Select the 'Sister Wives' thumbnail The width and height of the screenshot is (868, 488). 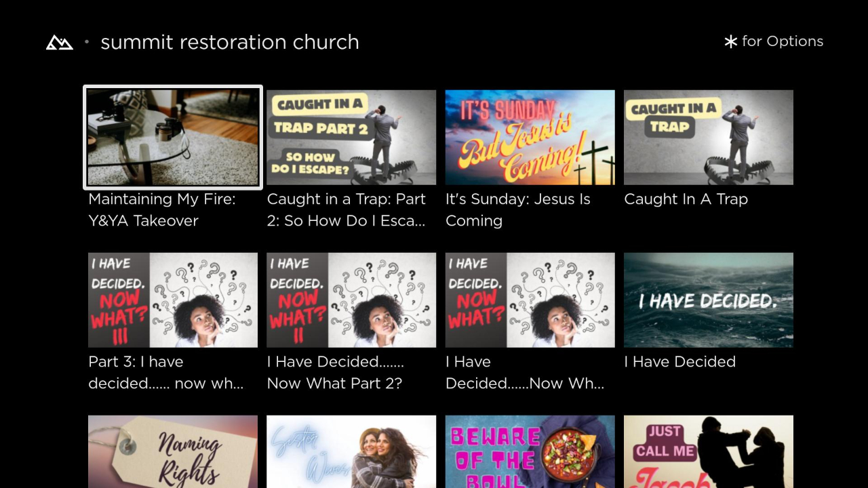click(x=351, y=452)
